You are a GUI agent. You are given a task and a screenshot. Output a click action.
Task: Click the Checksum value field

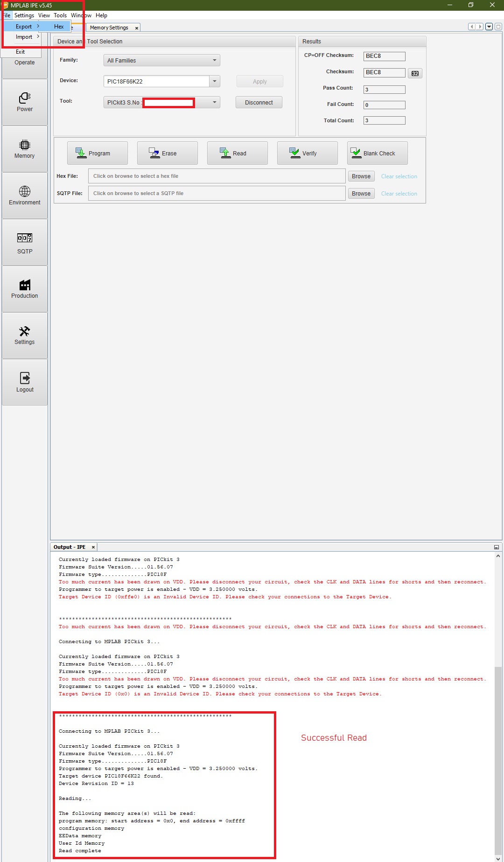(x=385, y=72)
